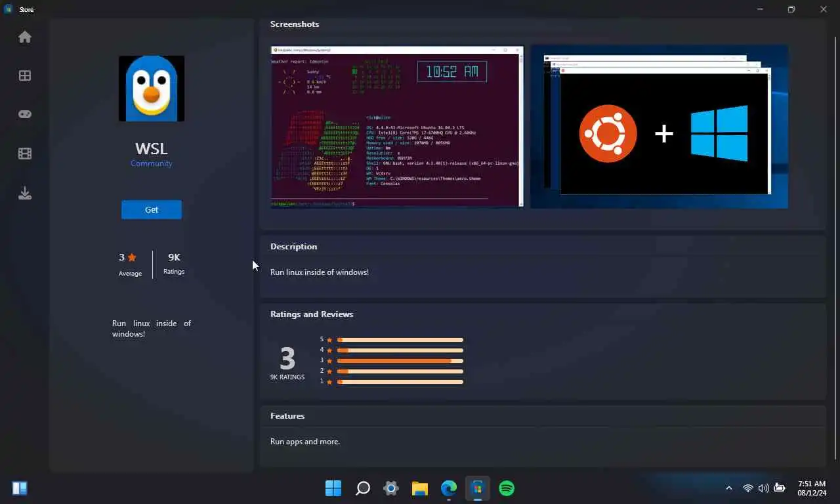Open the Gaming section in Store sidebar

point(25,114)
